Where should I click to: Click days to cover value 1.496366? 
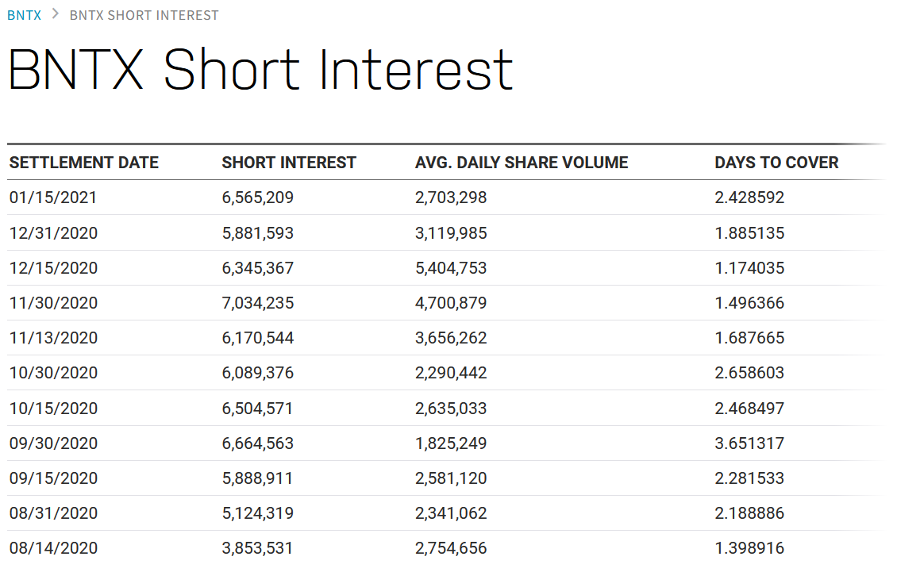(749, 303)
